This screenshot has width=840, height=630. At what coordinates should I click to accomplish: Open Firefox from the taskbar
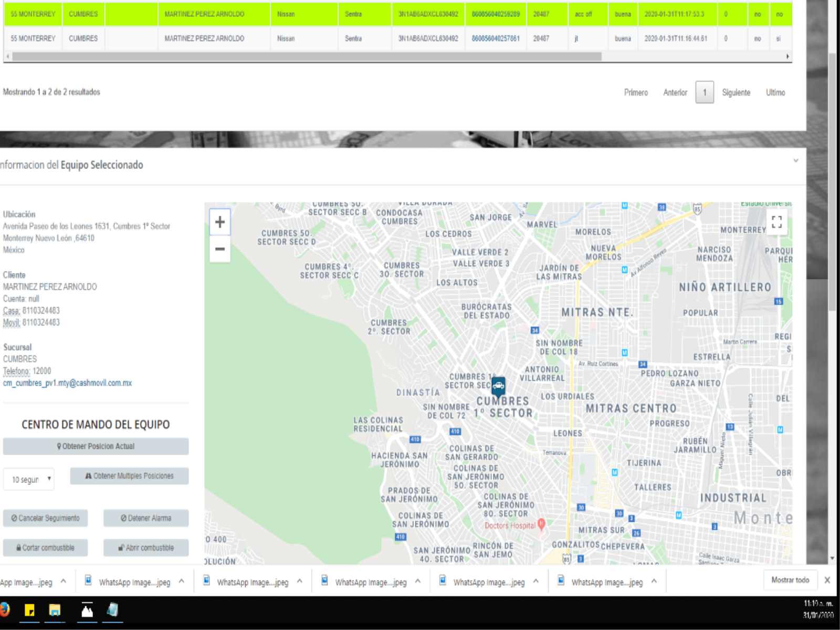click(x=4, y=610)
